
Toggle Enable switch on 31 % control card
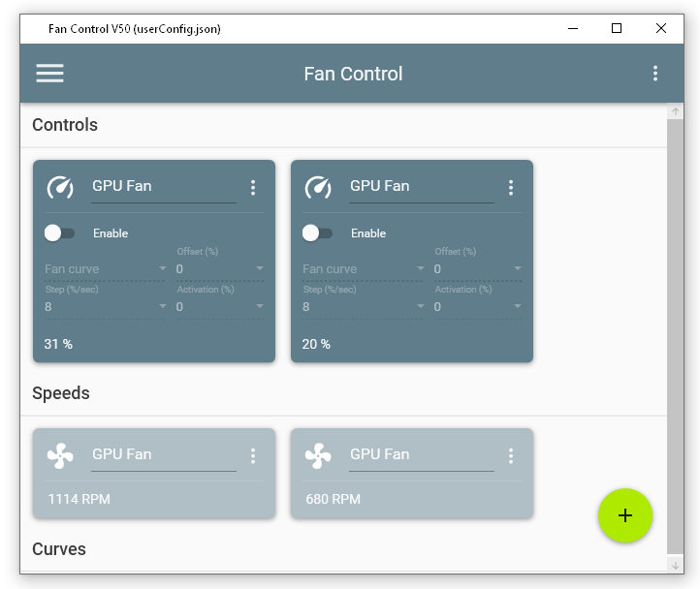(59, 232)
